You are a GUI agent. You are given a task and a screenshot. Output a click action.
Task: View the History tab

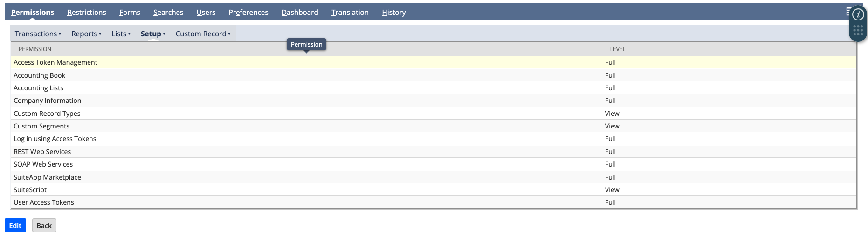[x=393, y=13]
